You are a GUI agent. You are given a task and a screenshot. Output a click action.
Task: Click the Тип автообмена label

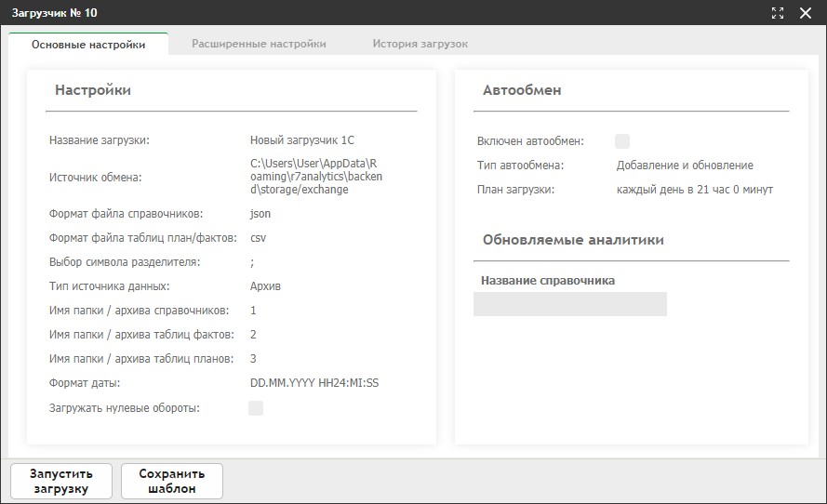click(520, 165)
